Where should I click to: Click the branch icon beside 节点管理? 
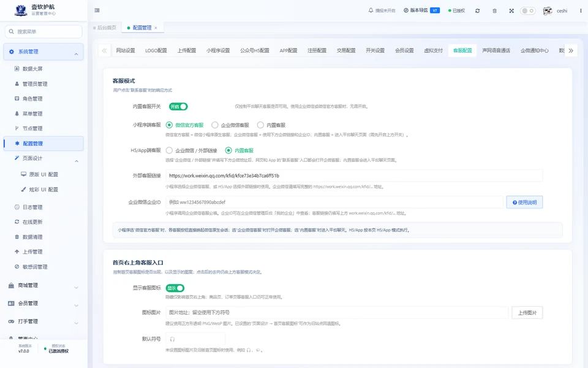coord(17,128)
